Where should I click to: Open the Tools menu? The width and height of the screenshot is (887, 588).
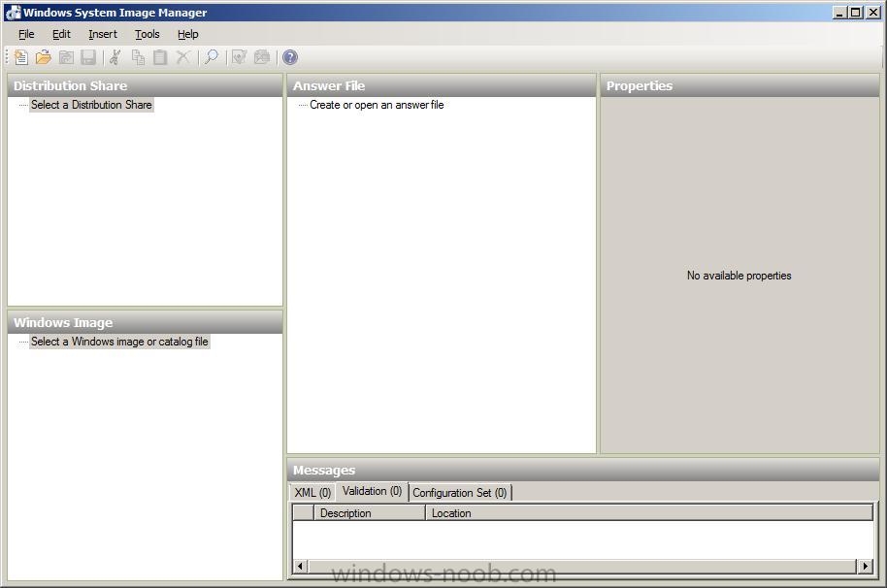(x=148, y=35)
